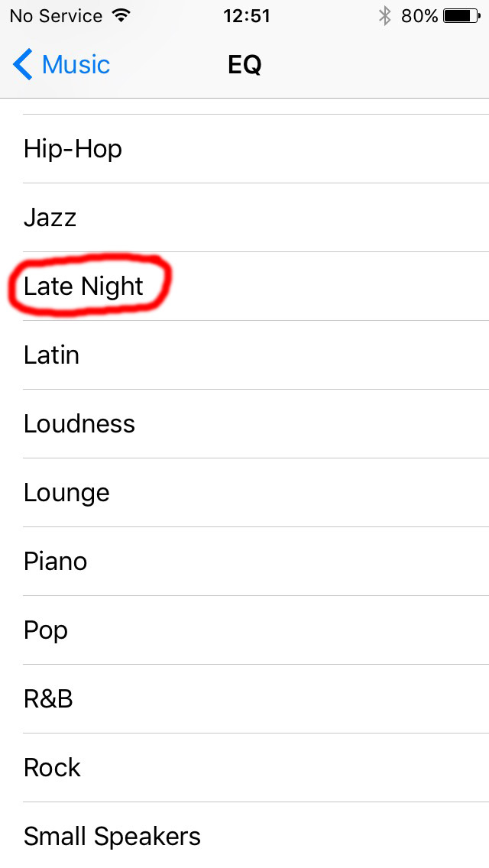Select the Hip-Hop EQ preset

click(244, 149)
